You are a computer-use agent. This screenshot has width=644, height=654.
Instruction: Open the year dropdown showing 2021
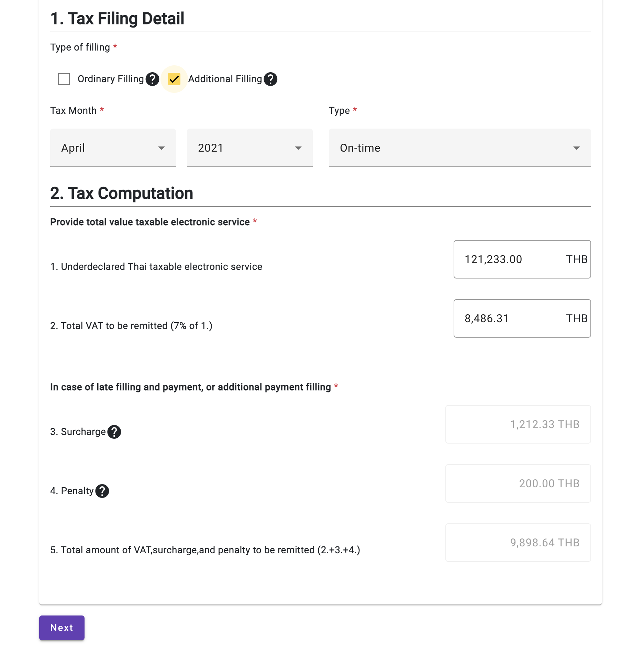[x=249, y=148]
